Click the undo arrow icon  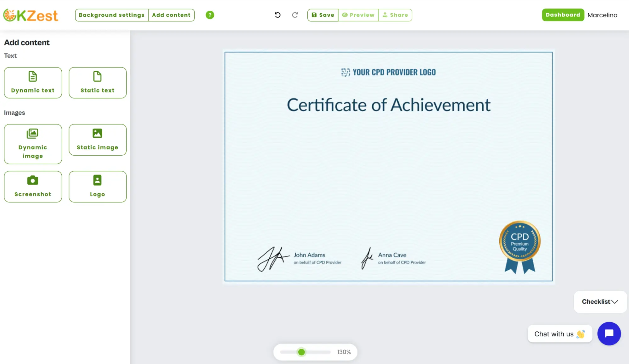tap(277, 15)
